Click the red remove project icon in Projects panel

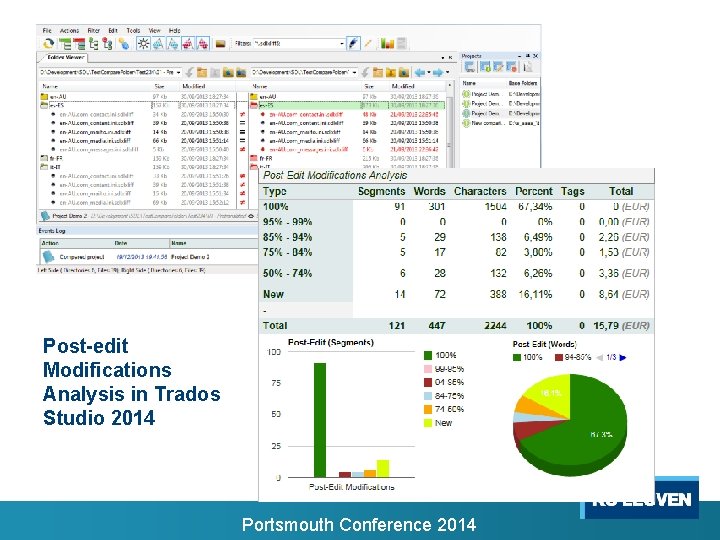[x=512, y=67]
